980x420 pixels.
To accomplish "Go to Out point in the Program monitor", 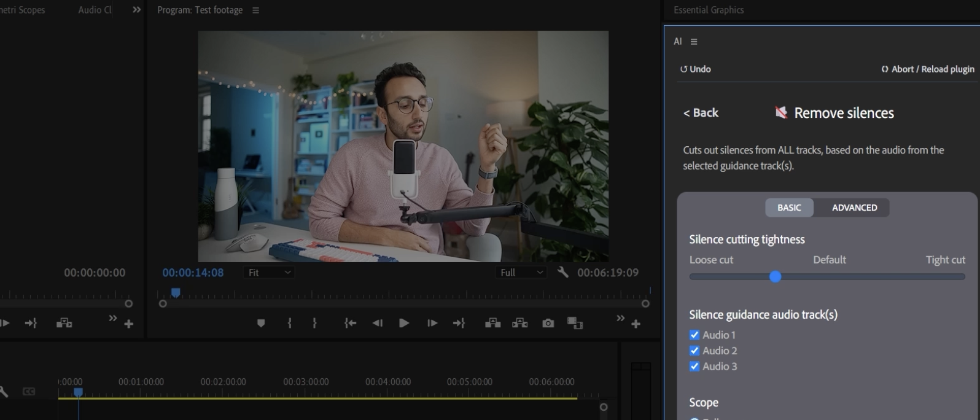I will (459, 323).
